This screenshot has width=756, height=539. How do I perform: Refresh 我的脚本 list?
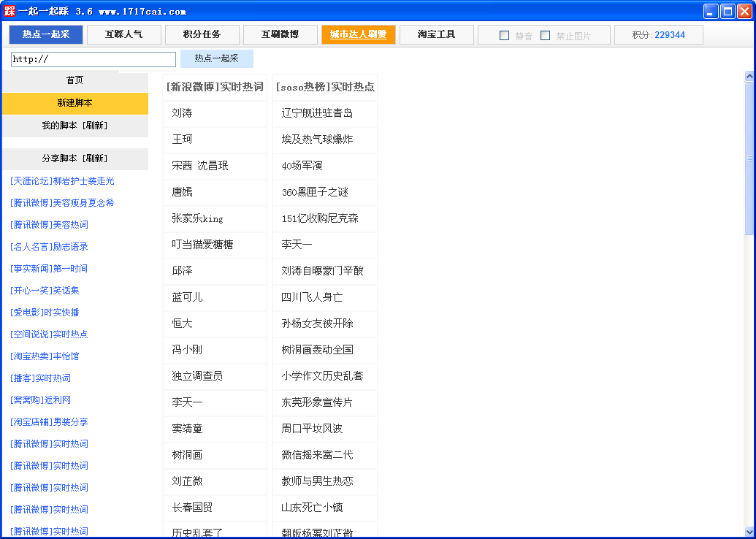pyautogui.click(x=94, y=126)
